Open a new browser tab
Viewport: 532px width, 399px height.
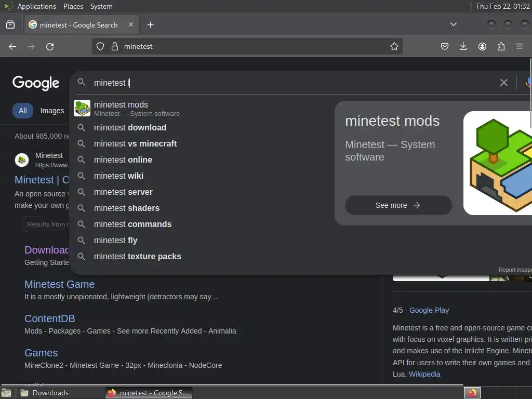click(150, 25)
